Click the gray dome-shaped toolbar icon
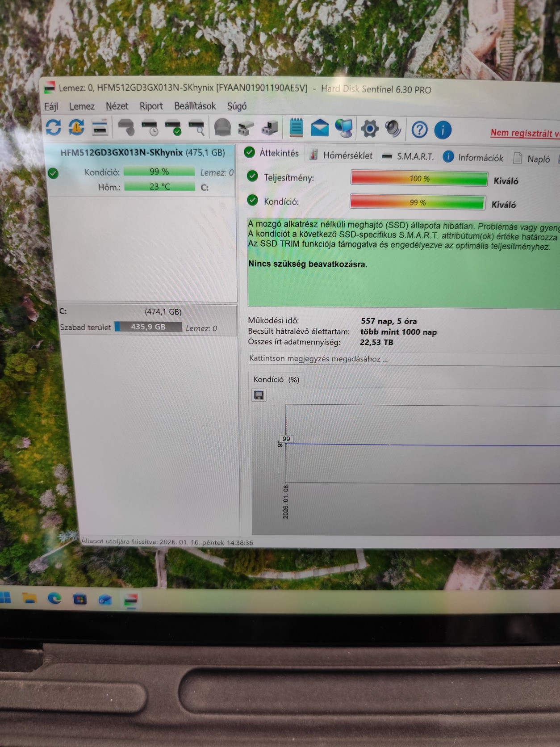This screenshot has width=560, height=747. click(222, 128)
